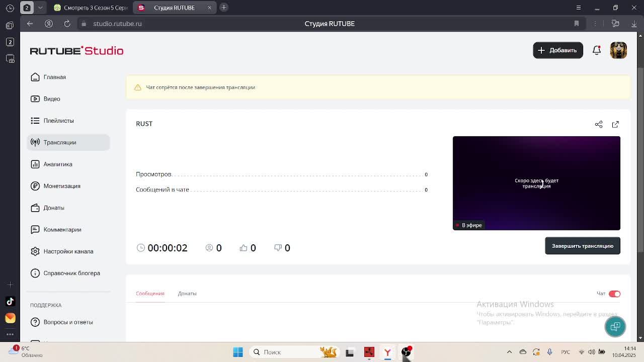This screenshot has height=362, width=644.
Task: Close the Студия RUTUBE tab
Action: click(210, 8)
